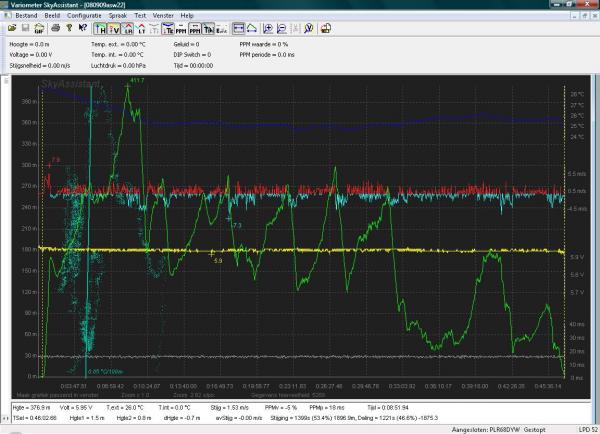Click the printer icon
Viewport: 600px width, 434px height.
tap(55, 28)
